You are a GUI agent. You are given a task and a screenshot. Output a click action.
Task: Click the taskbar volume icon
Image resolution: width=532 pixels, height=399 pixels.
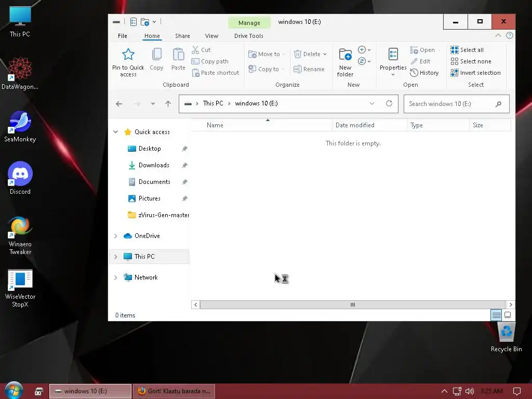469,391
